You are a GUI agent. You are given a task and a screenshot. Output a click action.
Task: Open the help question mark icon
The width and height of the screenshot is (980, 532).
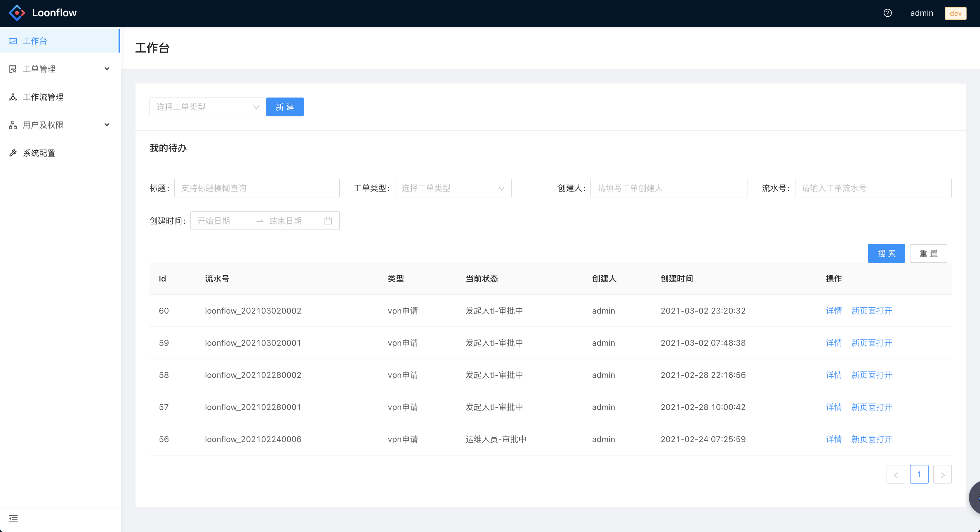coord(887,13)
